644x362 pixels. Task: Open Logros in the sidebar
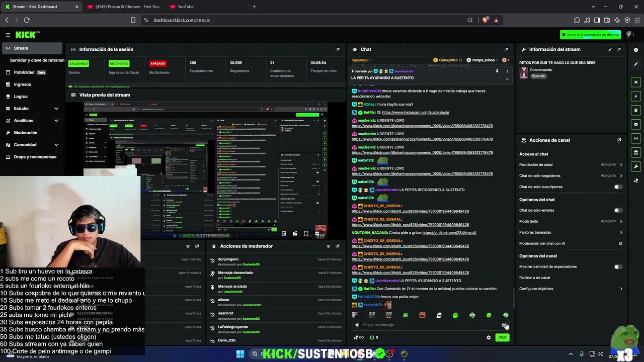coord(33,97)
